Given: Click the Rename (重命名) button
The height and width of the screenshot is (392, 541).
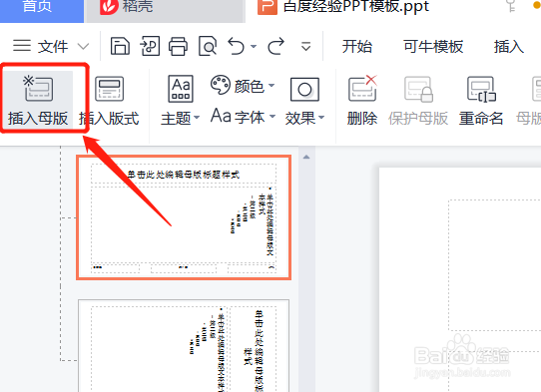Looking at the screenshot, I should (481, 101).
